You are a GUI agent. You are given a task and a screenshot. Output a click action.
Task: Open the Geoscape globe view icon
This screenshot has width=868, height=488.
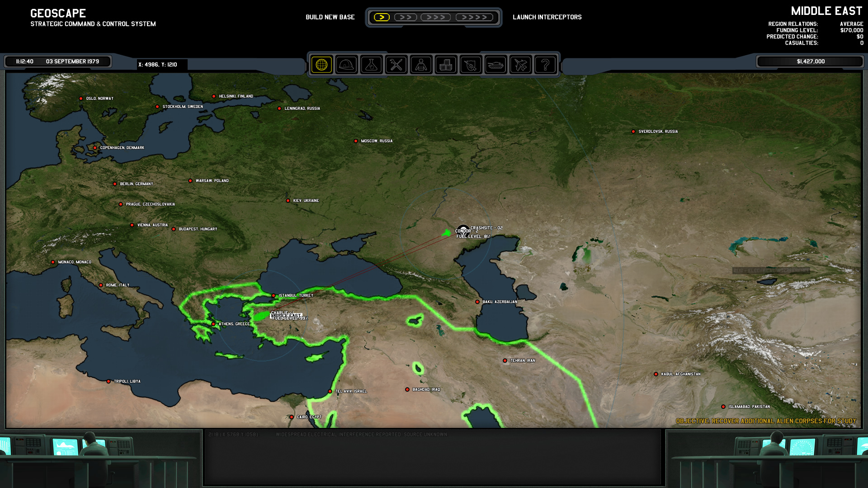[x=321, y=65]
